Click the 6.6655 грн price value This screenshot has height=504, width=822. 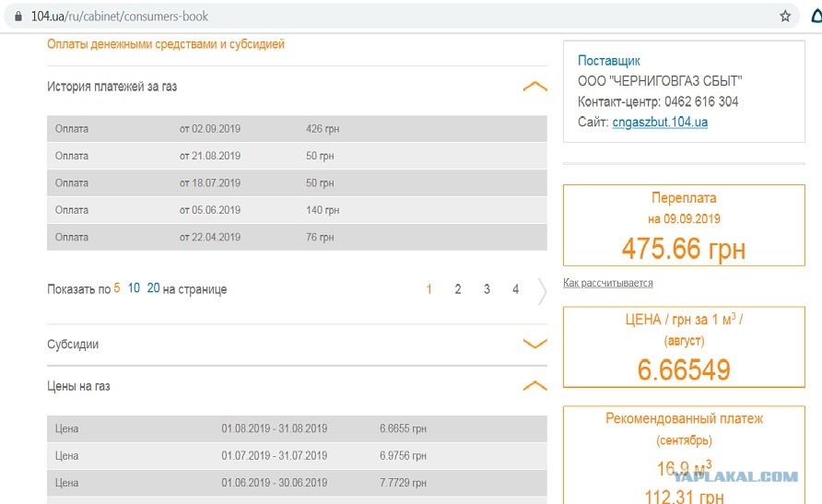click(x=403, y=428)
